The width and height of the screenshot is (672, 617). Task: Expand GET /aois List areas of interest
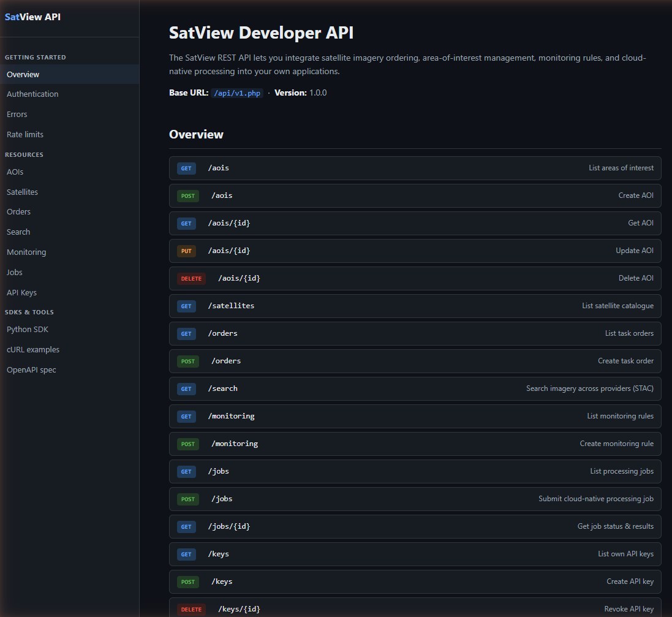pyautogui.click(x=415, y=168)
